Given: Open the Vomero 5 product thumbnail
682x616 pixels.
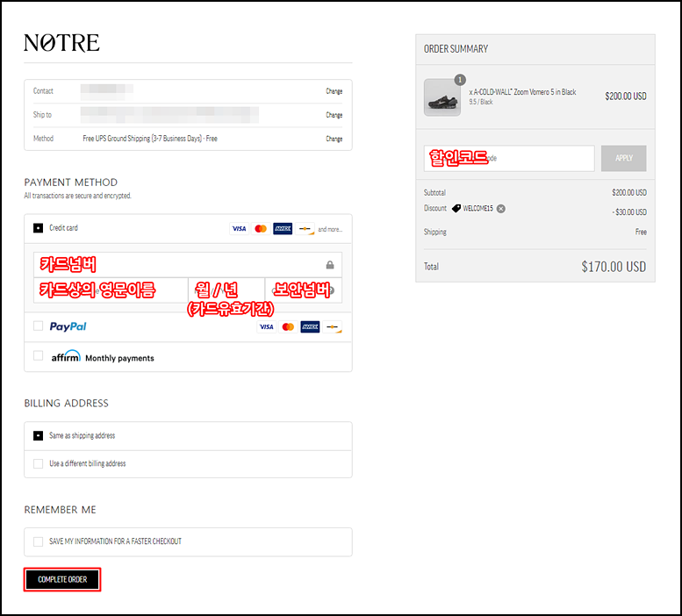Looking at the screenshot, I should click(x=442, y=97).
